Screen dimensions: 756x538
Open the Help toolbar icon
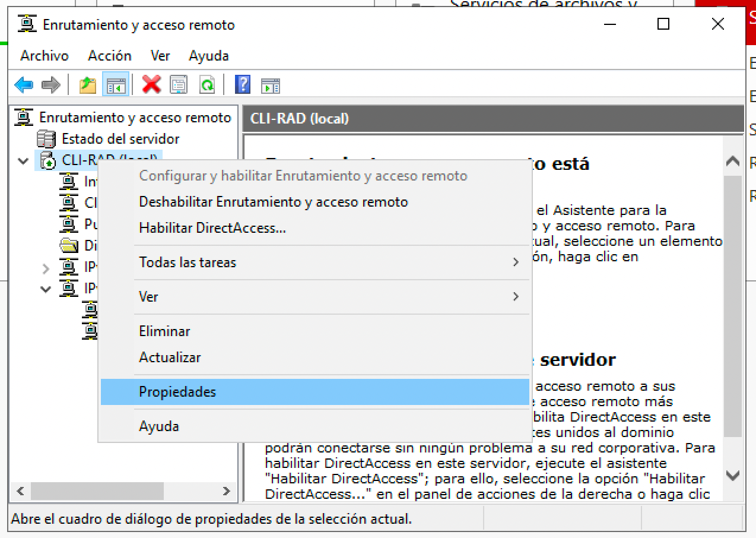[x=242, y=84]
